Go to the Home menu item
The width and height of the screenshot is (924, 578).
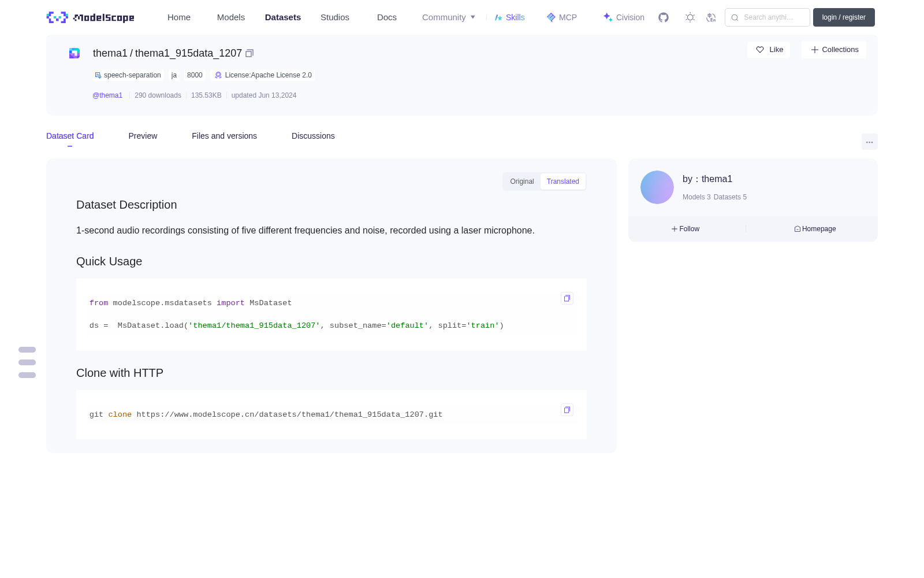179,17
